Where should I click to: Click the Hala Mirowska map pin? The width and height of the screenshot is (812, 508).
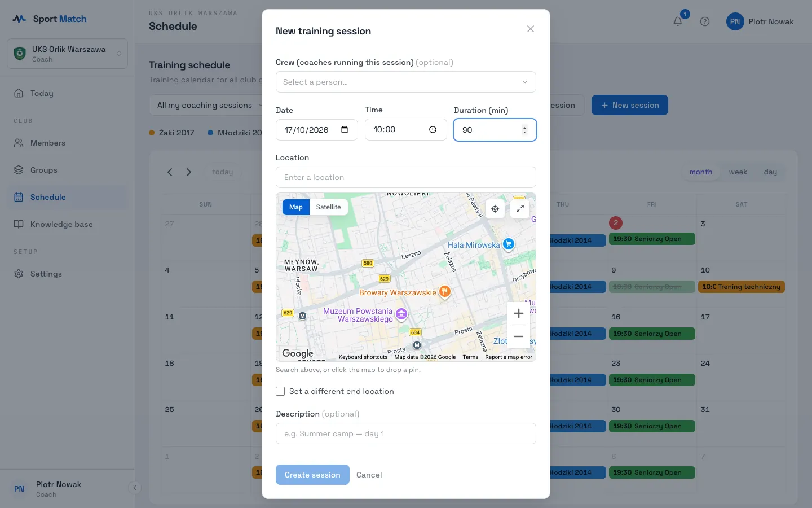pos(509,244)
